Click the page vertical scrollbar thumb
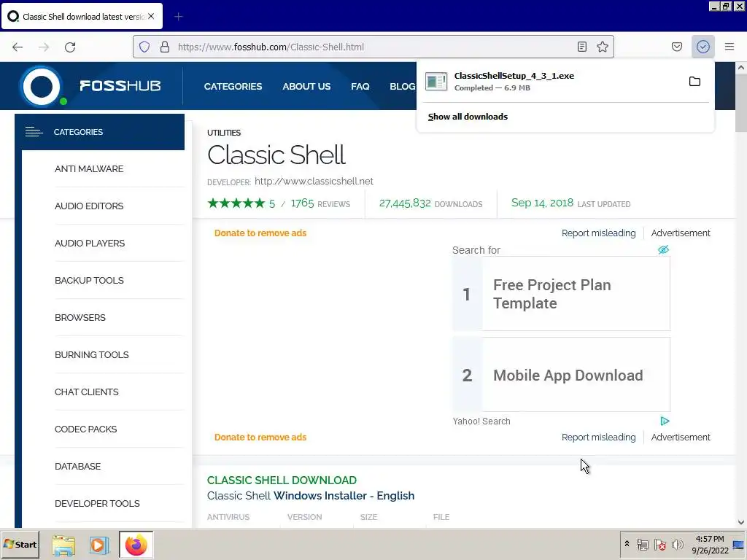The height and width of the screenshot is (560, 747). [741, 103]
